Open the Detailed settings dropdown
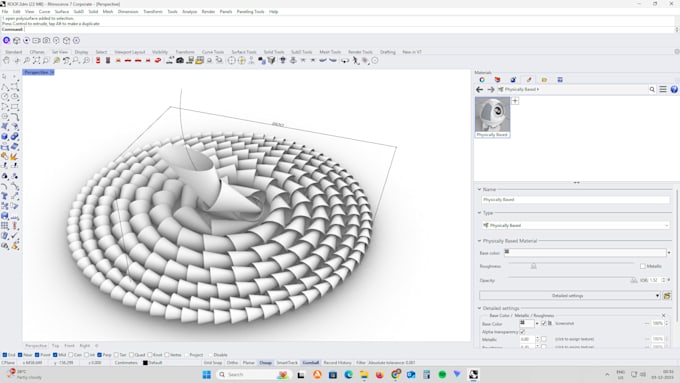The width and height of the screenshot is (680, 383). tap(569, 296)
